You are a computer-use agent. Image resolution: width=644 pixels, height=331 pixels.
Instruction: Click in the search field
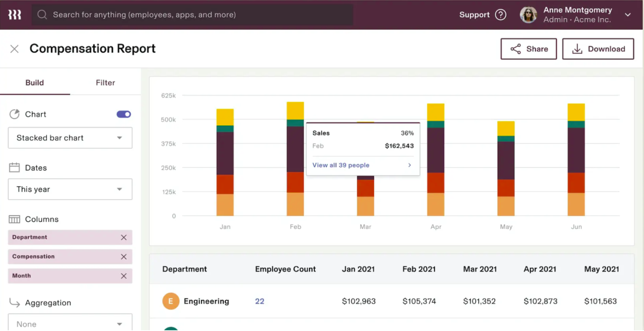click(192, 15)
